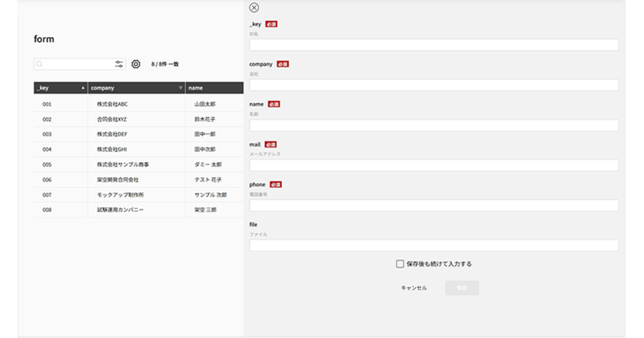Focus the _key input field
Image resolution: width=644 pixels, height=338 pixels.
pyautogui.click(x=434, y=45)
